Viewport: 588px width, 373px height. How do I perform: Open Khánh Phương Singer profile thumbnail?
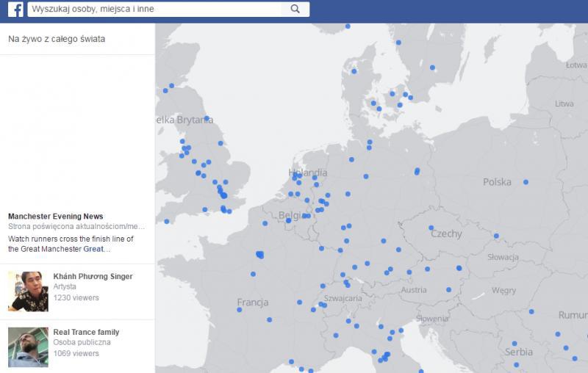28,291
